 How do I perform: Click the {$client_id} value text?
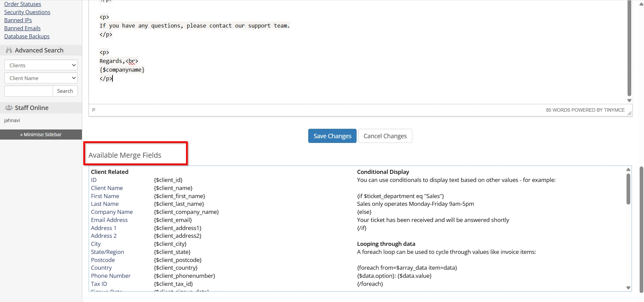pyautogui.click(x=168, y=180)
